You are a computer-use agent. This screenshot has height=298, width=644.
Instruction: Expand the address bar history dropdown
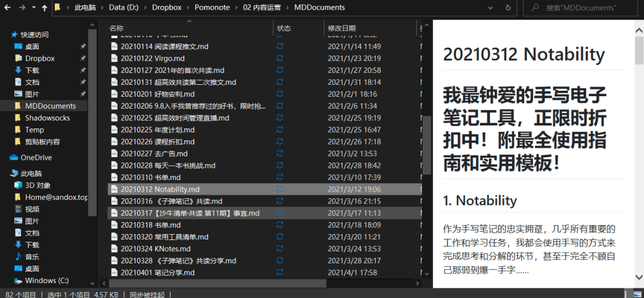(x=490, y=7)
